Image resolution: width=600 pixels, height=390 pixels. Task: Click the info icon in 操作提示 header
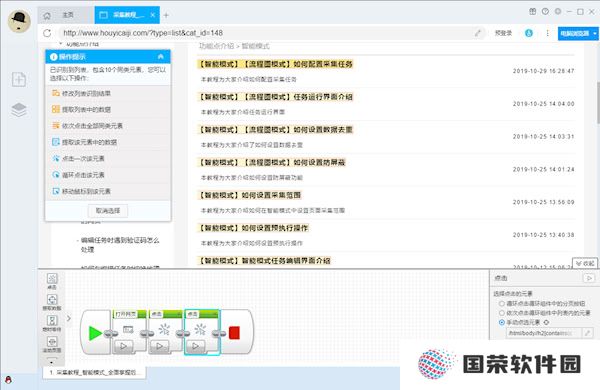54,57
